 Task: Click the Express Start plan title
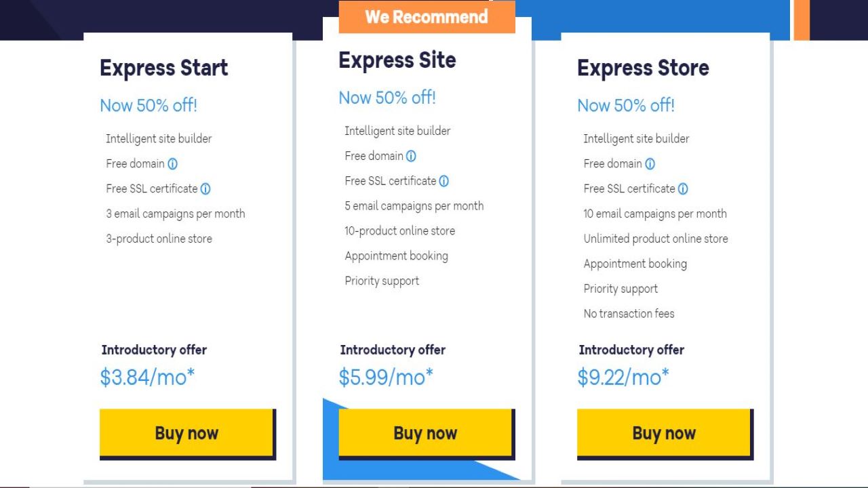[164, 68]
